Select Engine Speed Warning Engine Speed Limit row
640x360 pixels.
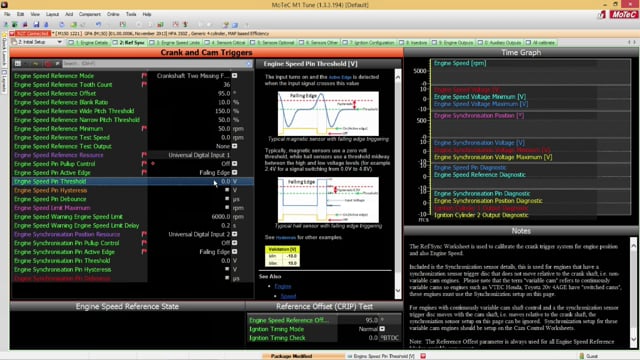pyautogui.click(x=133, y=217)
